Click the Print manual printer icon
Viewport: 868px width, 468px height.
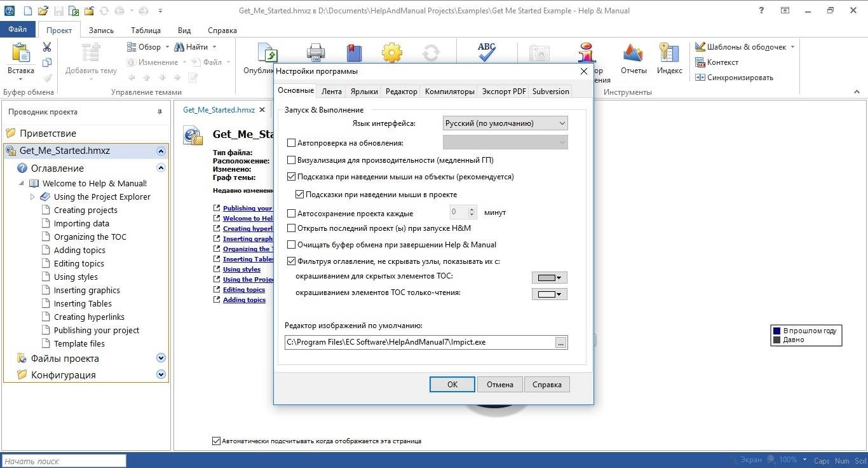click(316, 53)
